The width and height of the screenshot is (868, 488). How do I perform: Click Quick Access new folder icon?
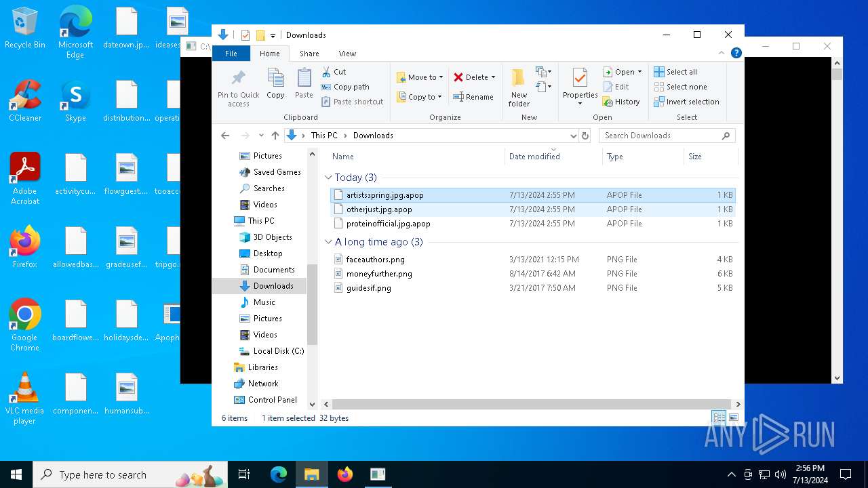tap(260, 35)
